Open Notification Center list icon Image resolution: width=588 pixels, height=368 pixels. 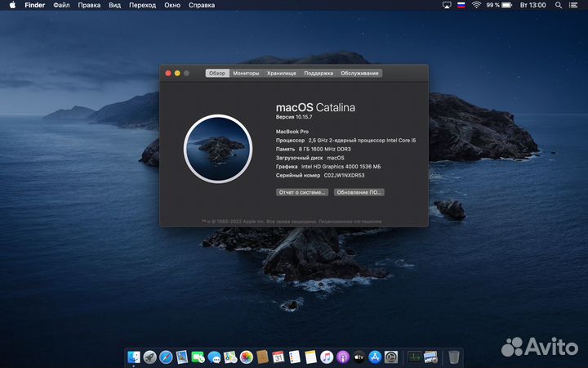(573, 5)
